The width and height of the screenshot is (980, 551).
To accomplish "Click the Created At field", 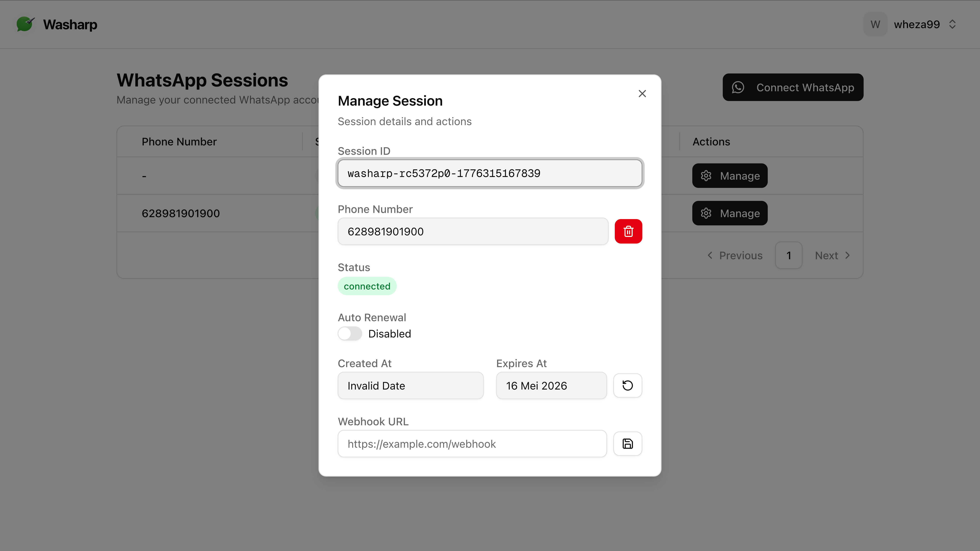I will pos(410,386).
